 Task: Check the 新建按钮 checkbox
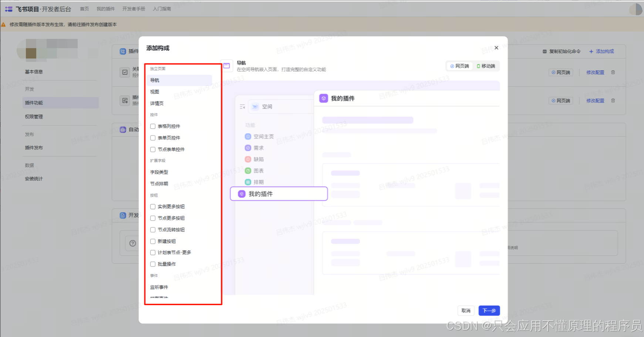click(x=153, y=241)
